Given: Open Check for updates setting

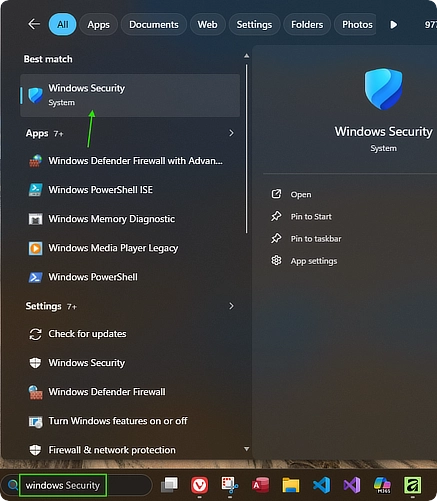Looking at the screenshot, I should (130, 334).
